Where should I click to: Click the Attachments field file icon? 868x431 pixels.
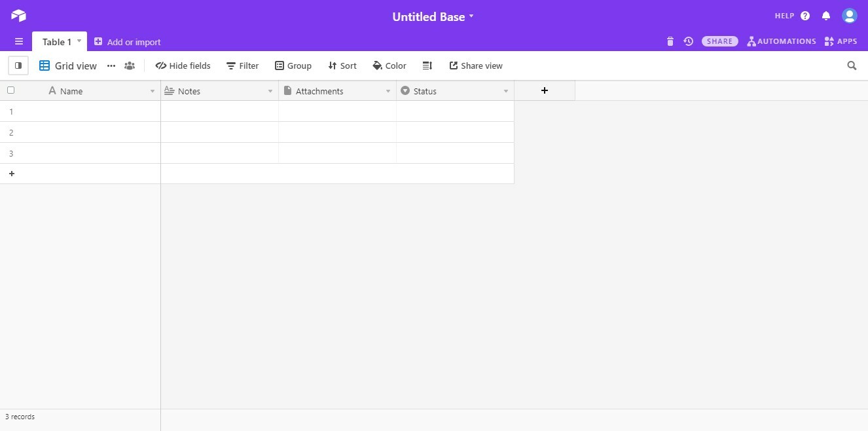click(287, 90)
